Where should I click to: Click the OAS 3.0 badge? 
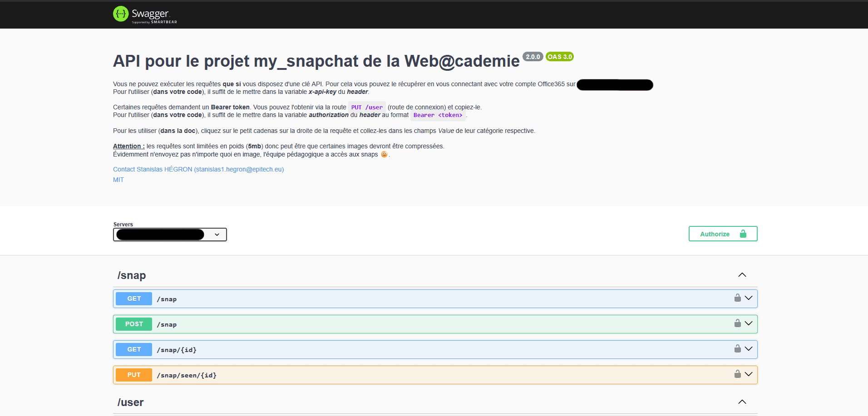pos(559,57)
